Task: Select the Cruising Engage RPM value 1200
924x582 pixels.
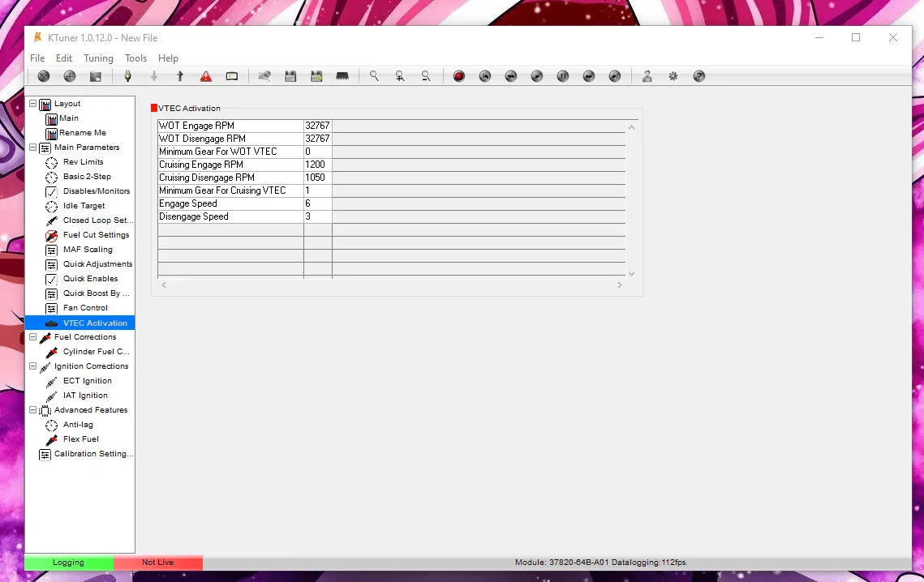Action: coord(318,165)
